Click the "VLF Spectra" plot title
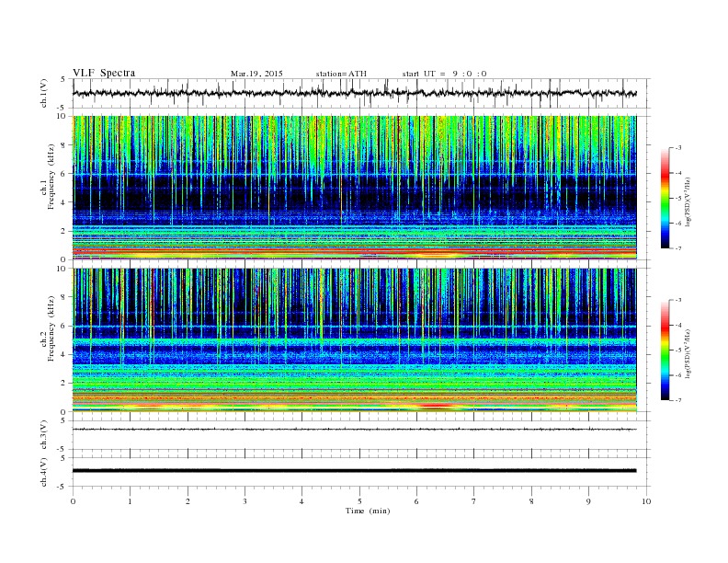The image size is (728, 563). (x=104, y=73)
